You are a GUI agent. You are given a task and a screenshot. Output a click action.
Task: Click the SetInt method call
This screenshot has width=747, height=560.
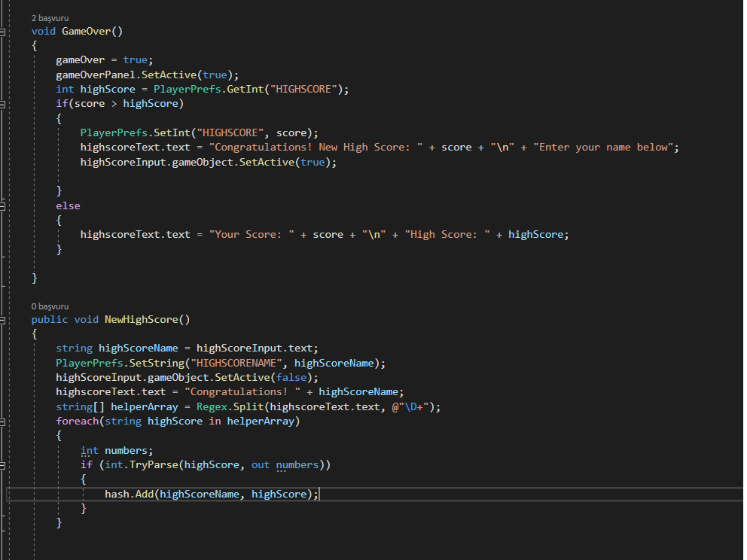[x=172, y=133]
